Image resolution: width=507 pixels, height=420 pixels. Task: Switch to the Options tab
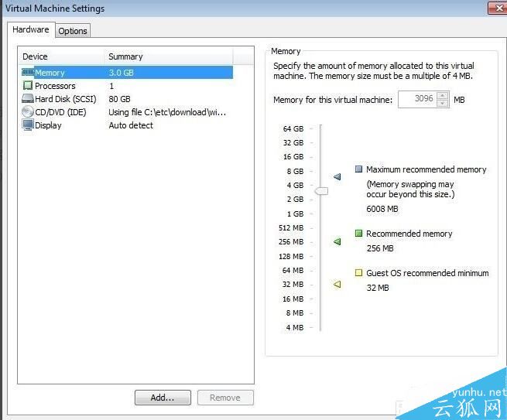[73, 31]
